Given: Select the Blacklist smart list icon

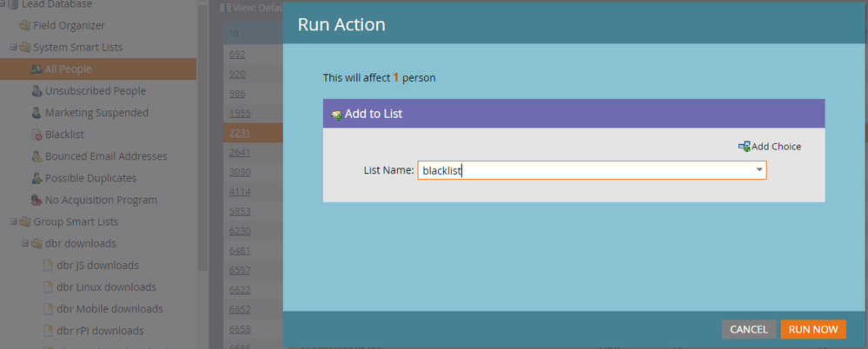Looking at the screenshot, I should (36, 135).
